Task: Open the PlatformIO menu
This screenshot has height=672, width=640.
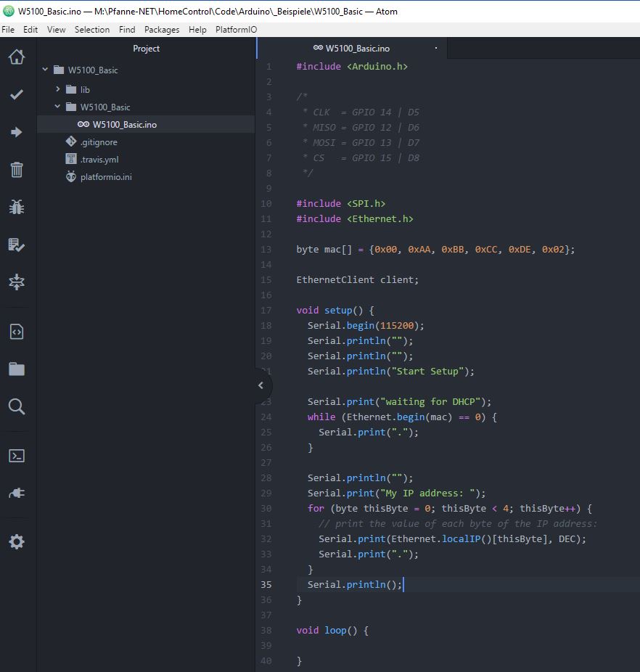Action: click(236, 30)
